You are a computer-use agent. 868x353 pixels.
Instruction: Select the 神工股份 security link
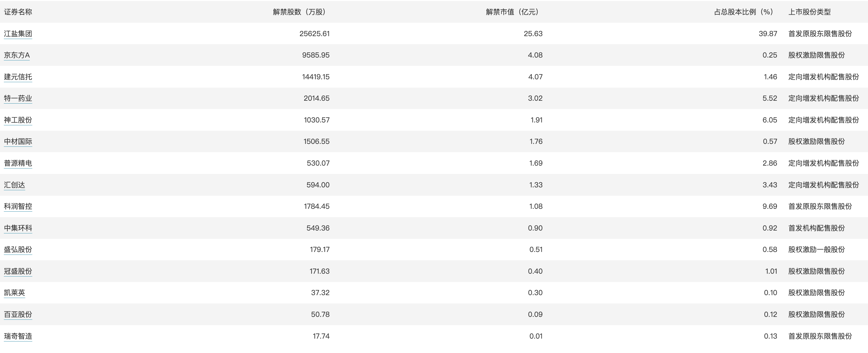tap(18, 120)
